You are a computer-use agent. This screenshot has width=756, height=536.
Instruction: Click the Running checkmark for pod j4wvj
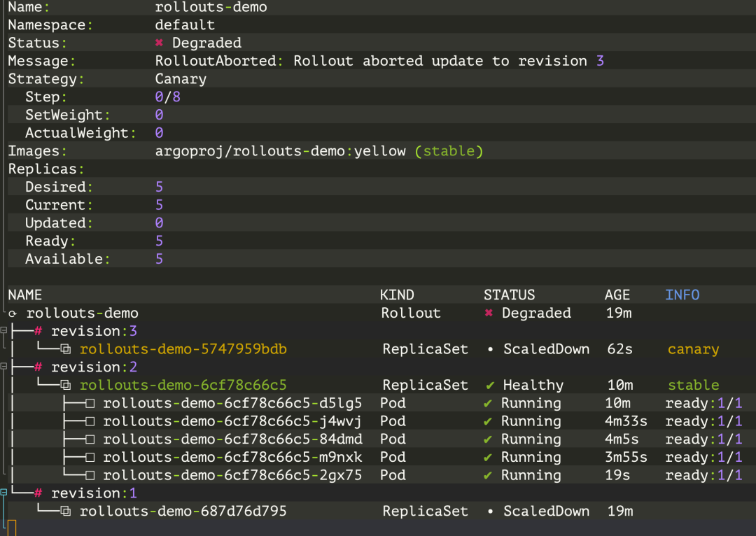(x=488, y=421)
